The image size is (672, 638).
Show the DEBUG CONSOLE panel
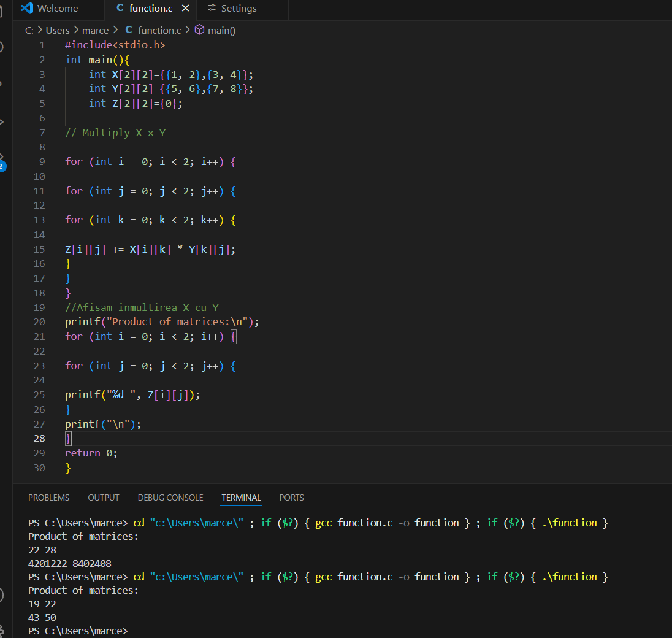coord(170,498)
